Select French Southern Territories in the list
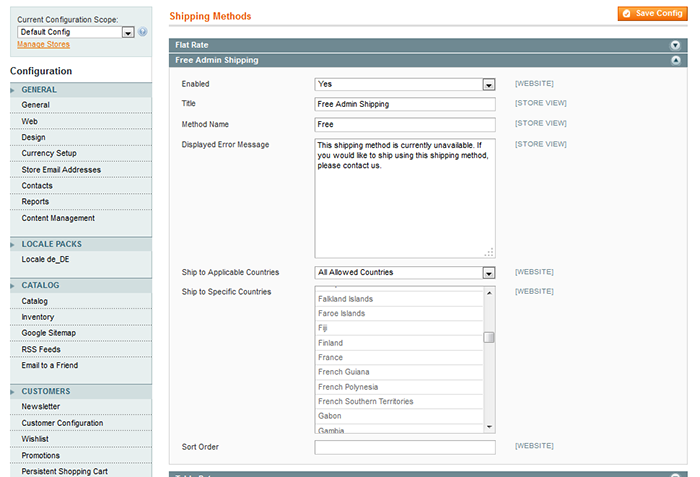This screenshot has width=700, height=477. (x=399, y=402)
